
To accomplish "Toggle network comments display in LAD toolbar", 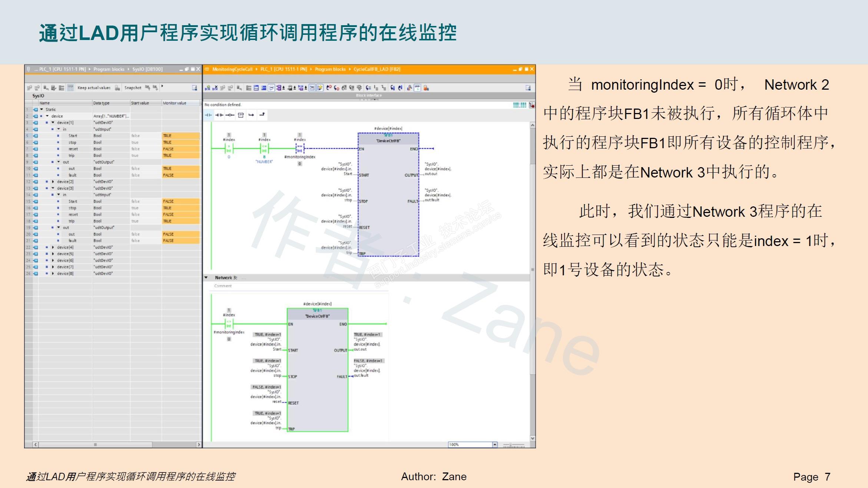I will [x=272, y=88].
